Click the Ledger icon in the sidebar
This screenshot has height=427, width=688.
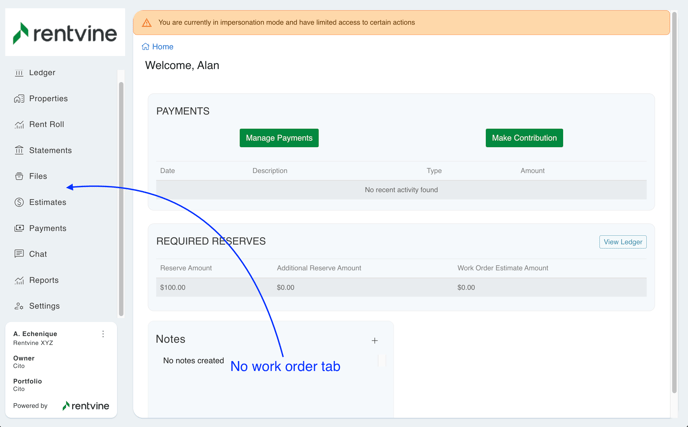pyautogui.click(x=19, y=73)
